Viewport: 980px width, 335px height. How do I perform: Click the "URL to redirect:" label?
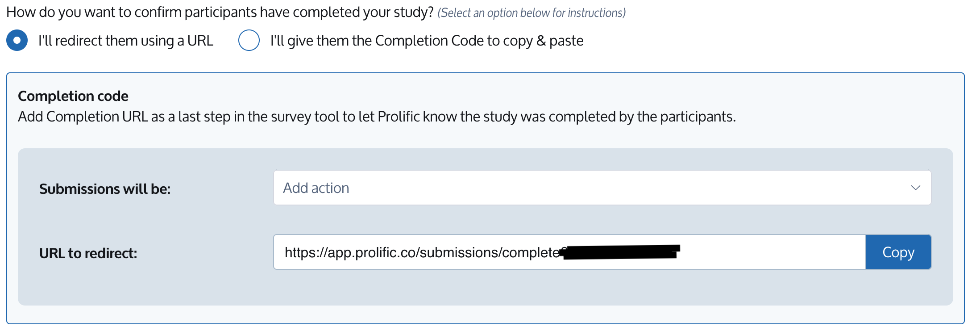tap(88, 253)
